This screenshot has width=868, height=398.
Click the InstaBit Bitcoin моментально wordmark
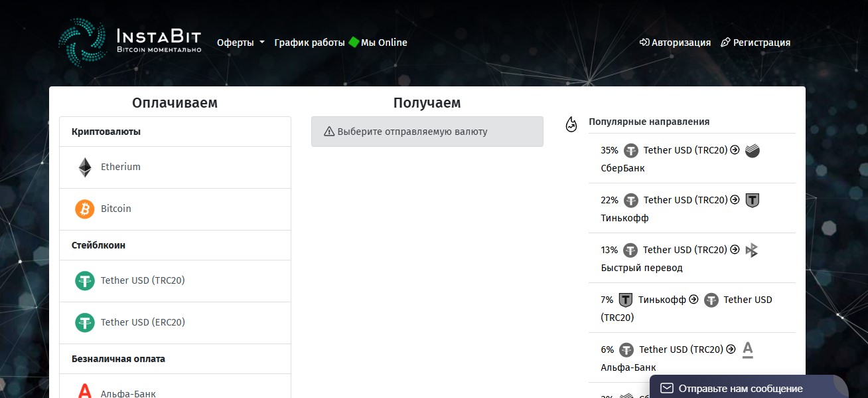(159, 39)
